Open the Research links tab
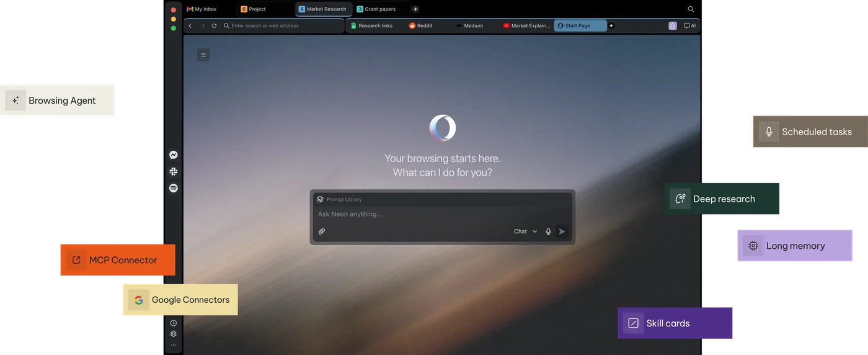This screenshot has width=868, height=355. pos(373,25)
